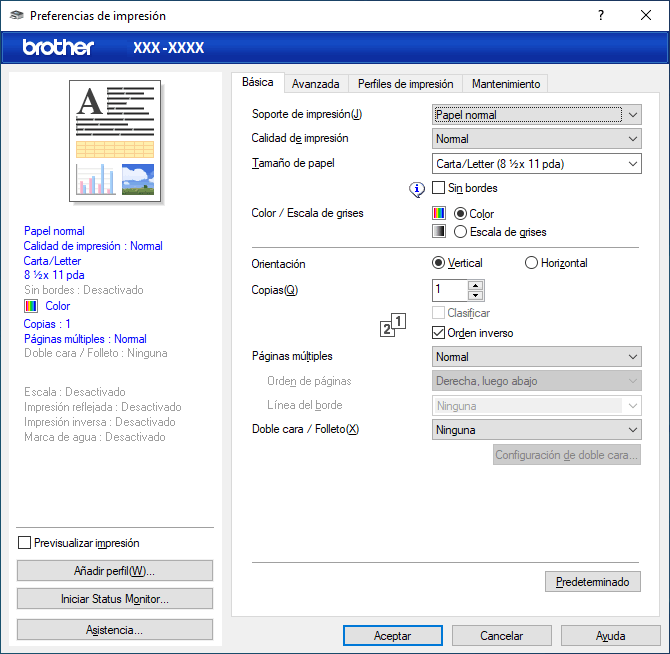This screenshot has width=670, height=654.
Task: Click the help question mark in title bar
Action: [601, 16]
